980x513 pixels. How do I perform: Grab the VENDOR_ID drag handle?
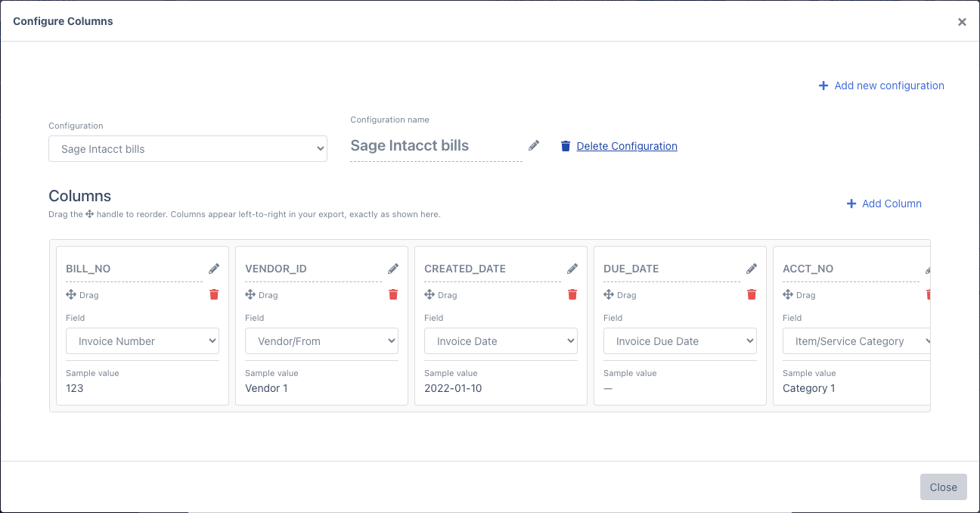[250, 294]
